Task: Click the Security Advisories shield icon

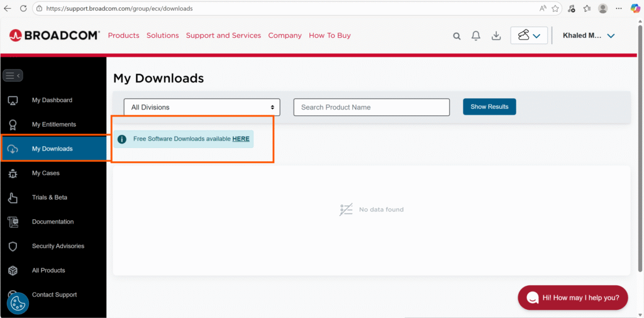Action: point(13,246)
